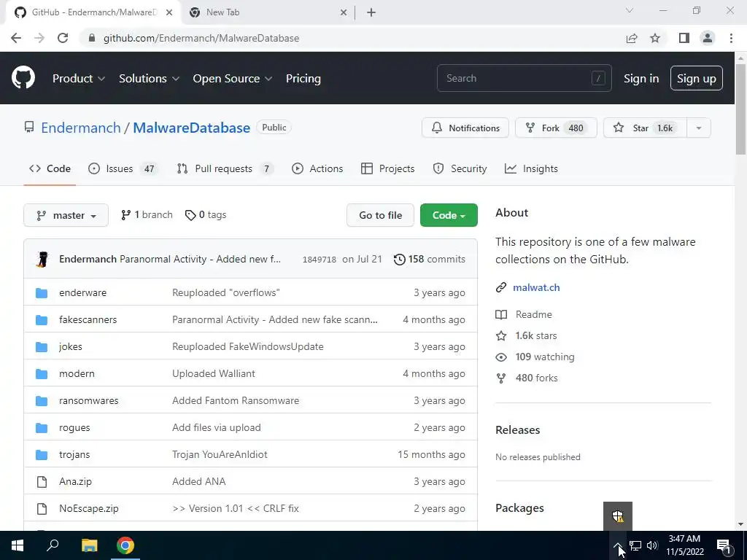Click the ransomwares folder icon
Screen dimensions: 747x560
point(42,401)
